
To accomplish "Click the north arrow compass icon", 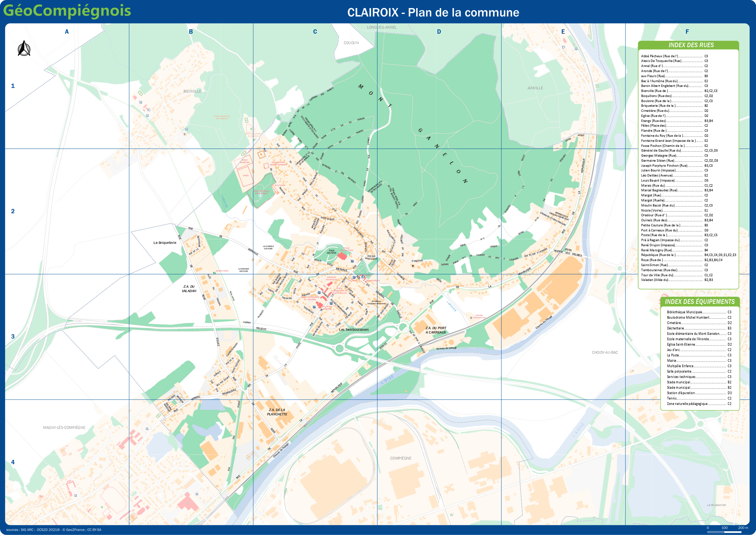I will (24, 49).
